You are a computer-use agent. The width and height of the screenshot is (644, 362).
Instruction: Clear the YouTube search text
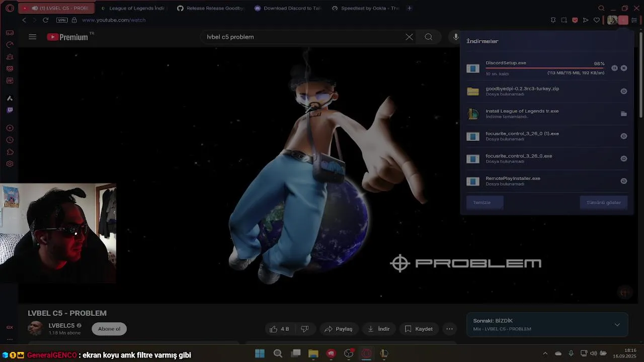pos(409,37)
